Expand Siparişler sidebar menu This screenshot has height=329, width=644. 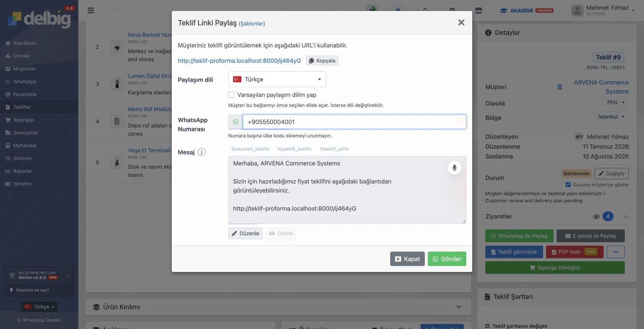click(39, 120)
